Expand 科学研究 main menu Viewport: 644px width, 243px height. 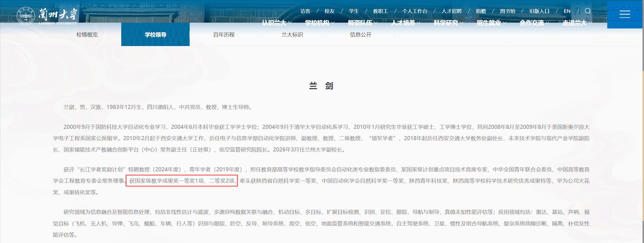(x=448, y=23)
